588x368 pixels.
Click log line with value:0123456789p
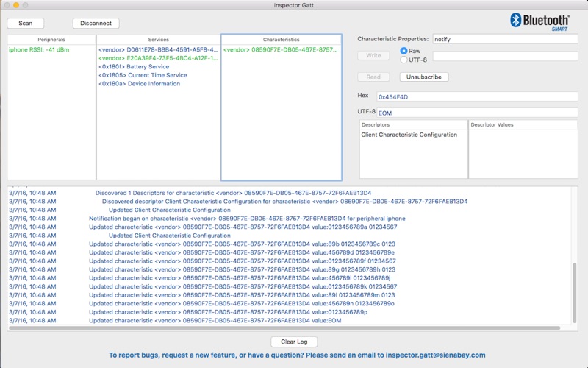point(228,312)
